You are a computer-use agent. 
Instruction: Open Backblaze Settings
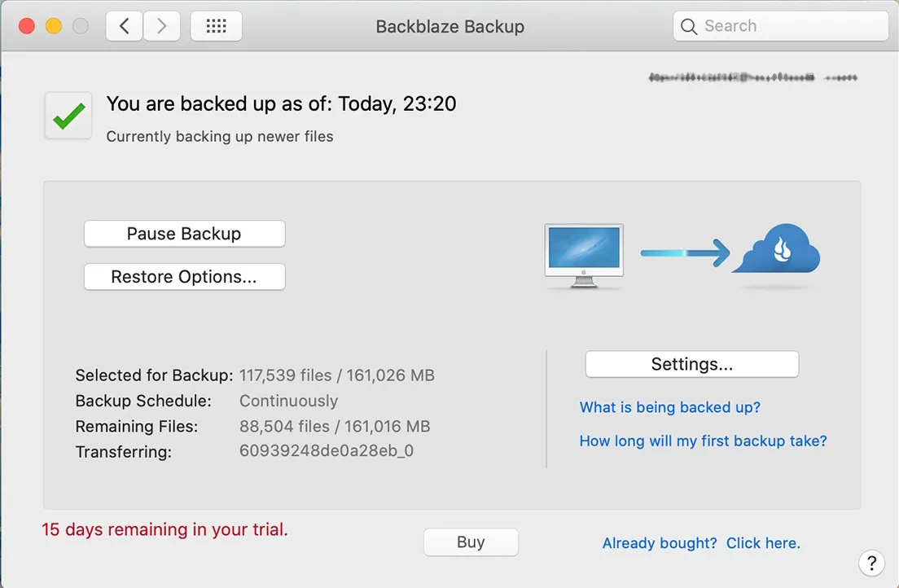click(691, 364)
